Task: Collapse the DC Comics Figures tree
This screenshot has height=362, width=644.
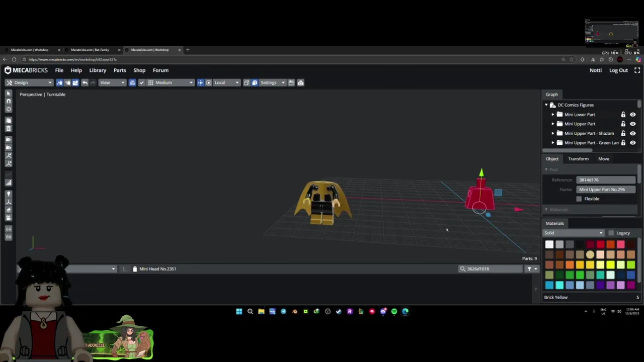Action: coord(546,105)
